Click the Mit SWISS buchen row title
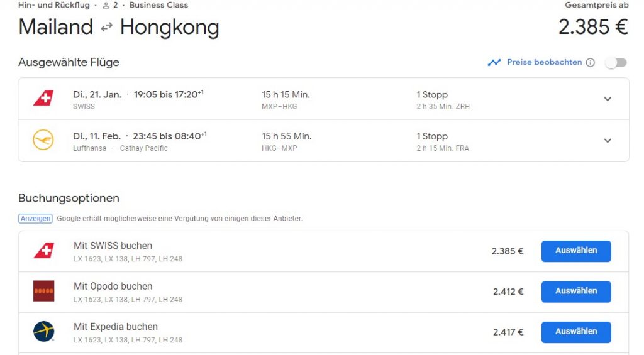 [x=113, y=246]
